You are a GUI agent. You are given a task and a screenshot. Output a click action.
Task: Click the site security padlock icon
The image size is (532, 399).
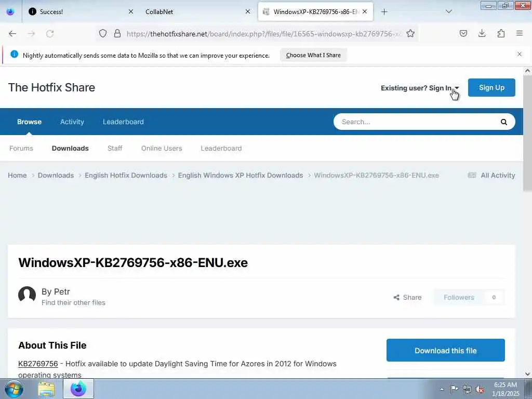[117, 33]
